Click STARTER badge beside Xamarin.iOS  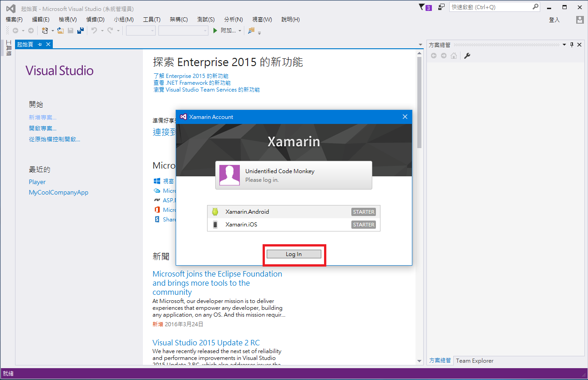[364, 224]
